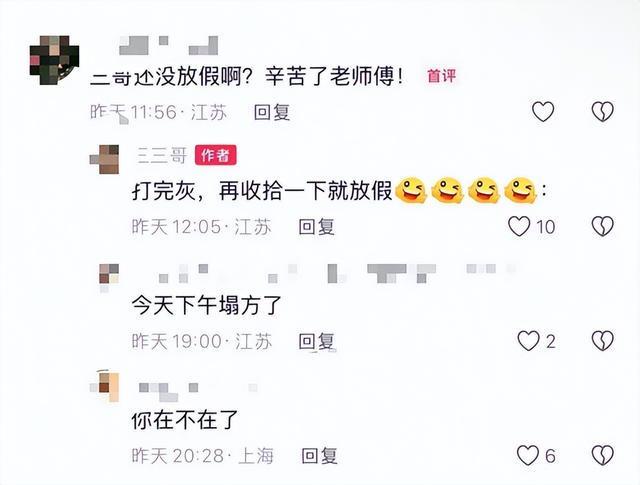Open the top commenter's pixelated avatar
640x485 pixels.
point(54,60)
